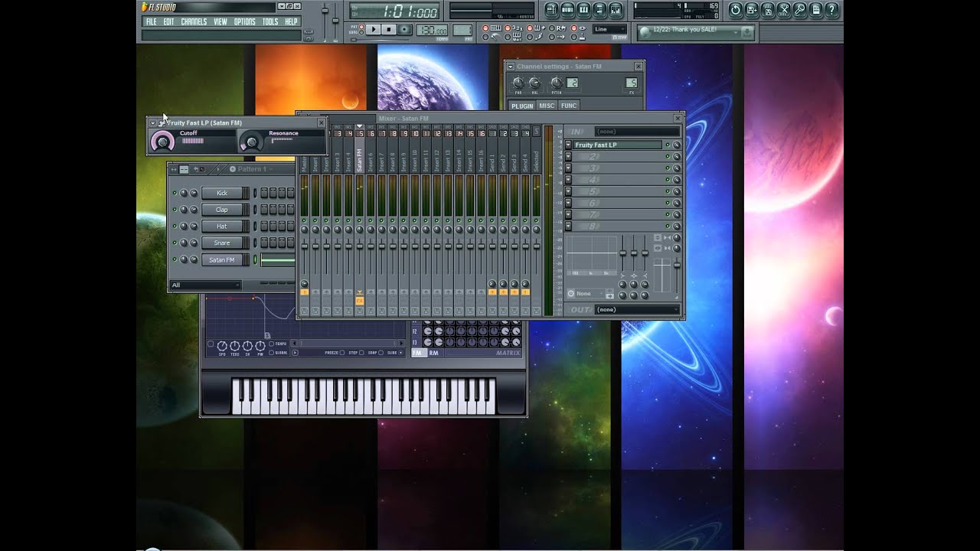Click the save project toolbar icon
Image resolution: width=980 pixels, height=551 pixels.
click(752, 10)
